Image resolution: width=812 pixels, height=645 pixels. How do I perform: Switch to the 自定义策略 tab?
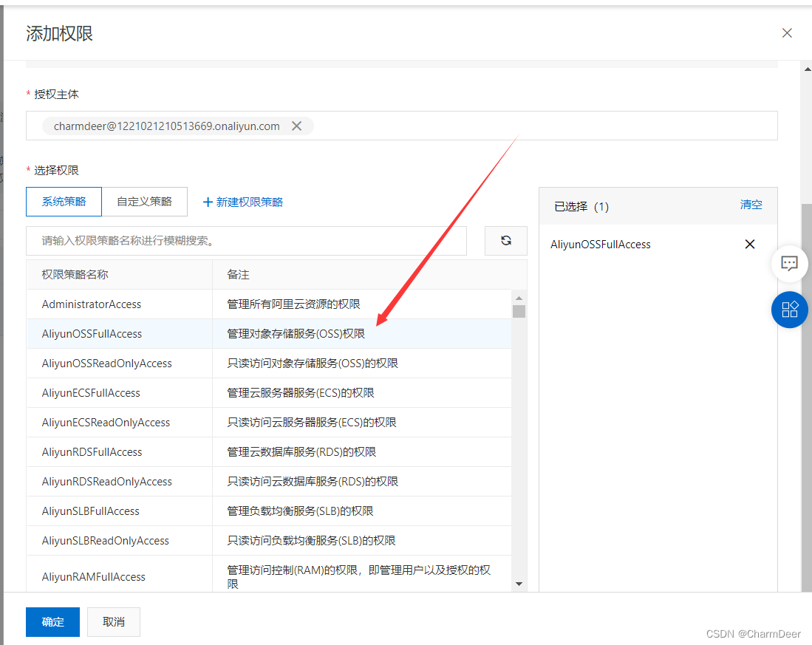point(145,202)
